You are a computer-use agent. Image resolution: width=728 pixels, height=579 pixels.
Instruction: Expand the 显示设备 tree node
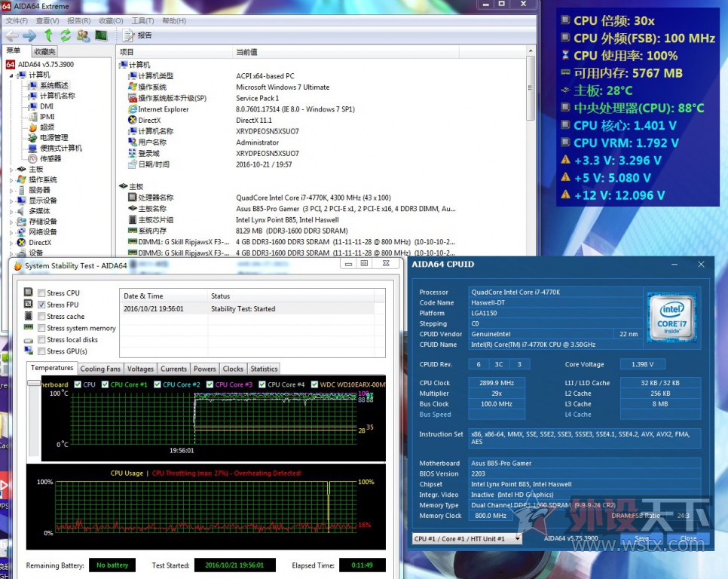11,201
